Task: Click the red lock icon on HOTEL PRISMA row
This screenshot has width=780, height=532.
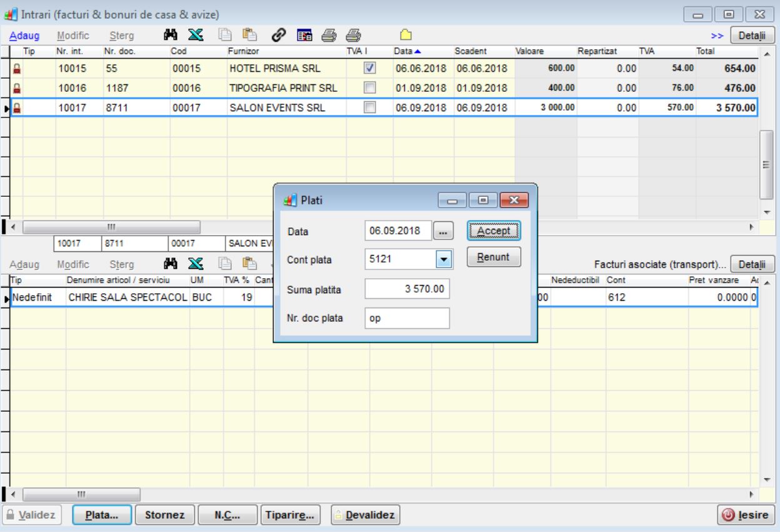Action: tap(17, 70)
